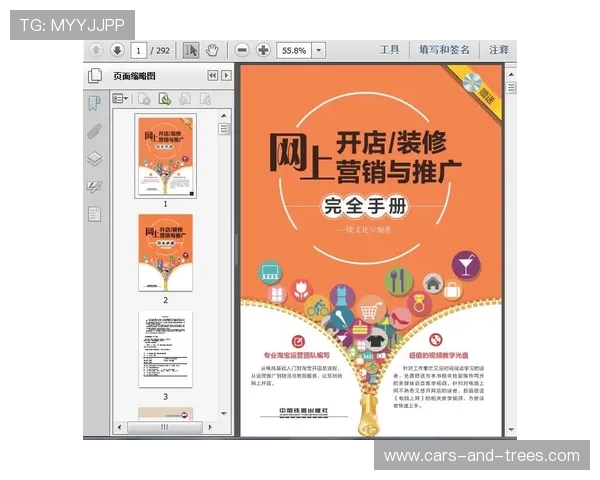The width and height of the screenshot is (600, 480).
Task: Click thumbnail pane scroll down arrow
Action: pyautogui.click(x=224, y=413)
